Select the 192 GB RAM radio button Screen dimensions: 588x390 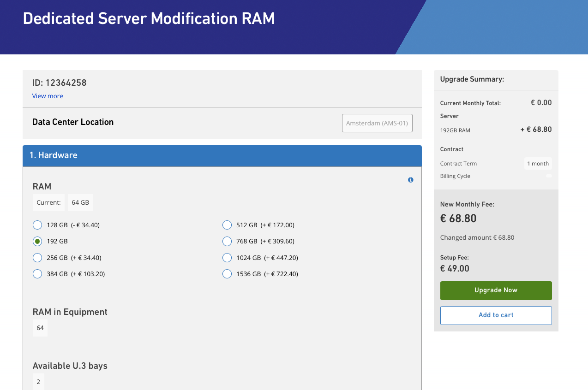click(37, 241)
